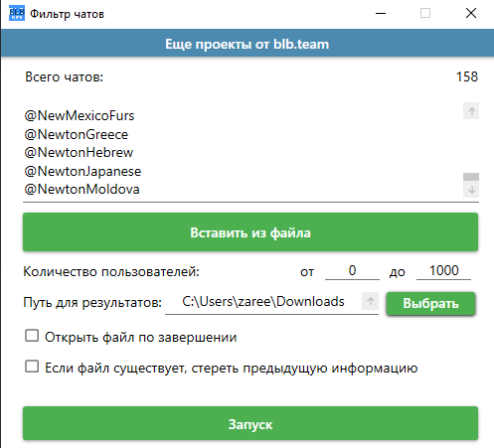Click the results path field C:\Users\zaree\Downloads
This screenshot has width=494, height=448.
click(263, 302)
